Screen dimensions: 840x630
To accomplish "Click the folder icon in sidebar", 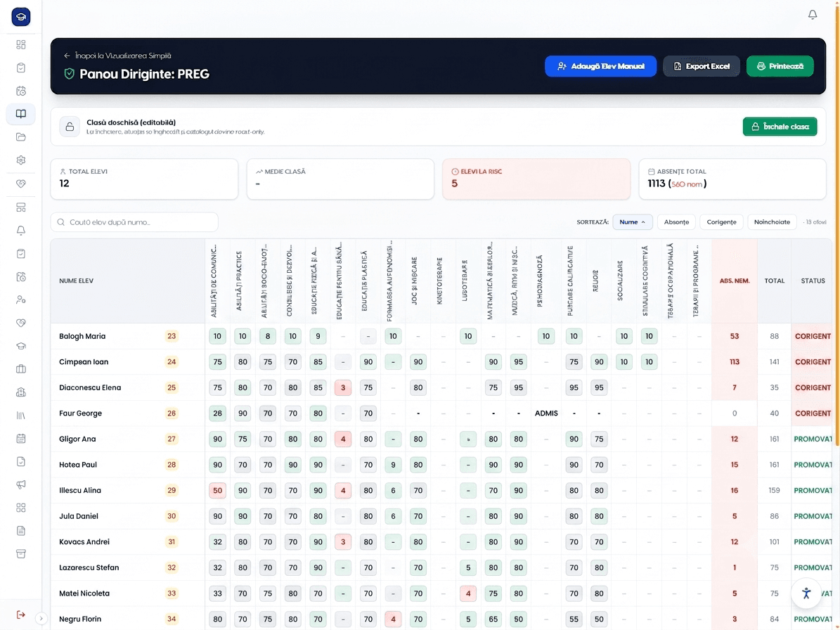I will (21, 137).
